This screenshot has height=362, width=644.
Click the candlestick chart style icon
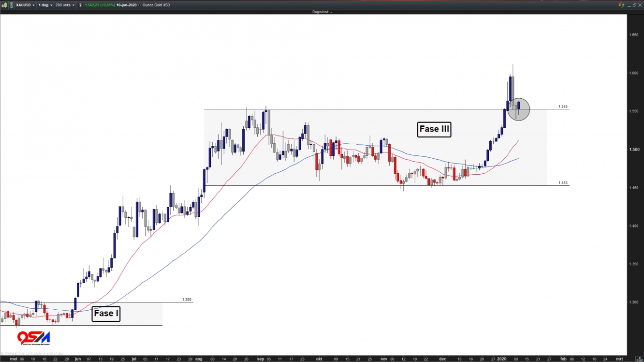click(x=4, y=5)
